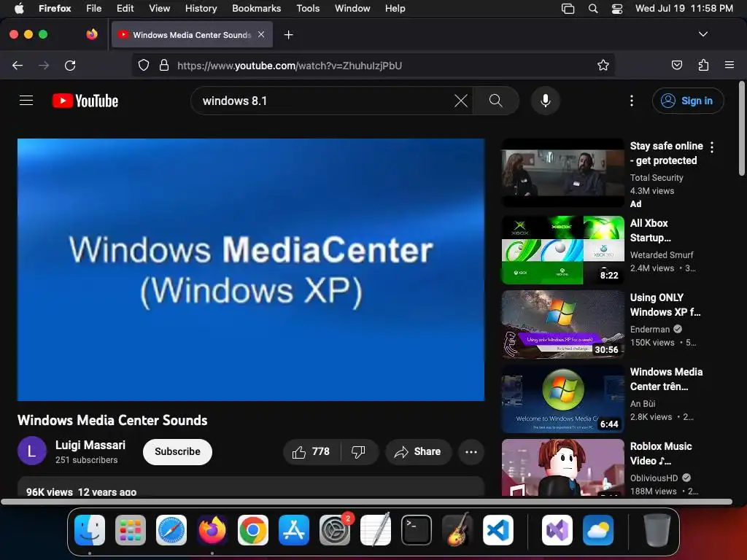Click the ObliviousHD channel name
The width and height of the screenshot is (747, 560).
(x=654, y=478)
